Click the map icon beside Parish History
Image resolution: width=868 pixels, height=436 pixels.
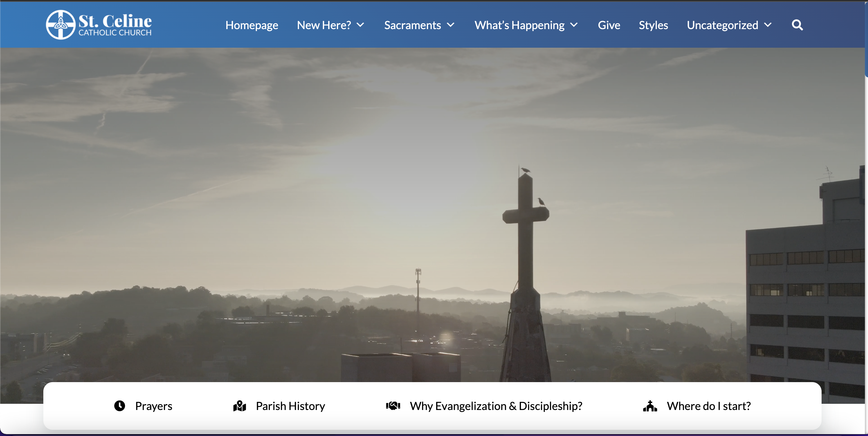[x=240, y=406]
